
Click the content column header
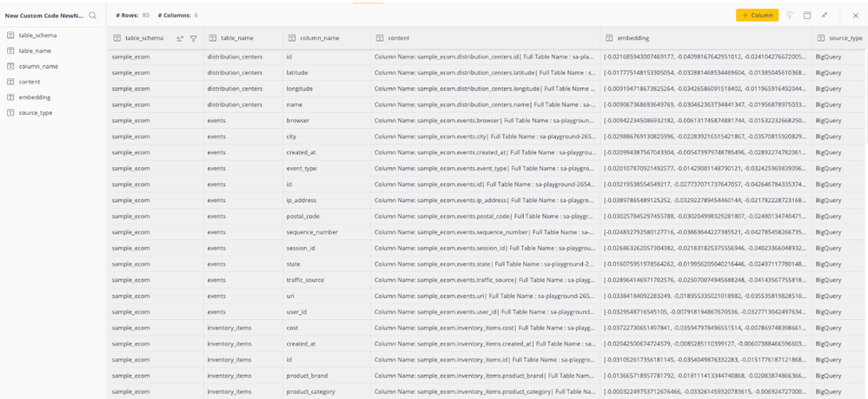[x=399, y=38]
